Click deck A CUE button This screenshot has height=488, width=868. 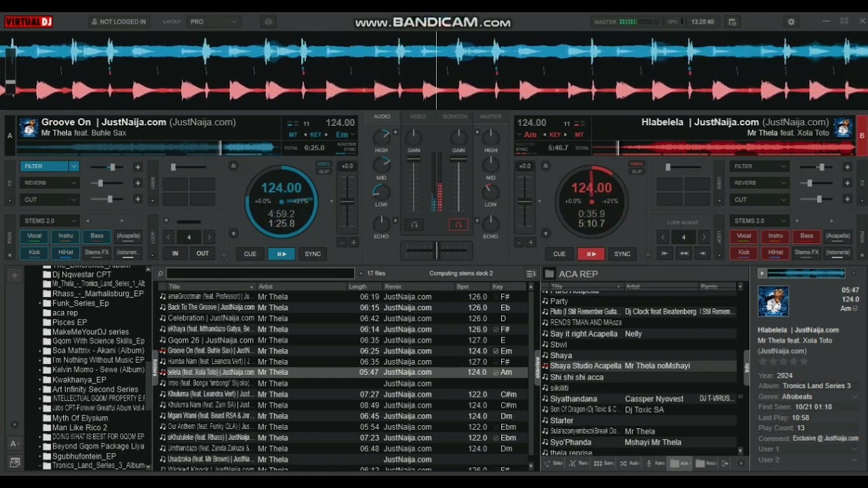pos(250,253)
